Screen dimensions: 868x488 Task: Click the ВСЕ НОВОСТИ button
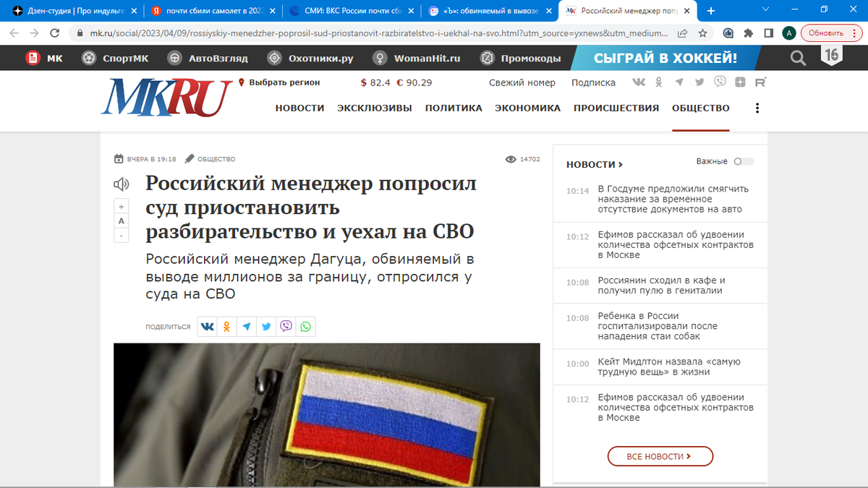point(660,456)
